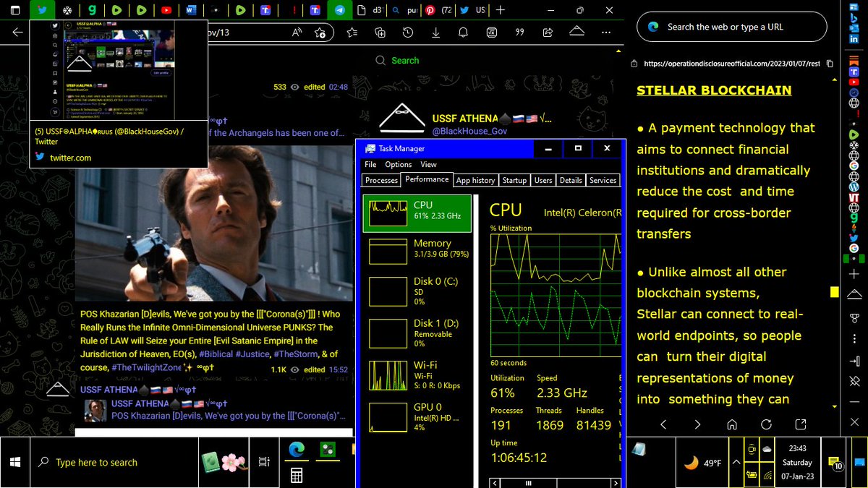
Task: Open the Calculator app from the taskbar
Action: point(296,475)
